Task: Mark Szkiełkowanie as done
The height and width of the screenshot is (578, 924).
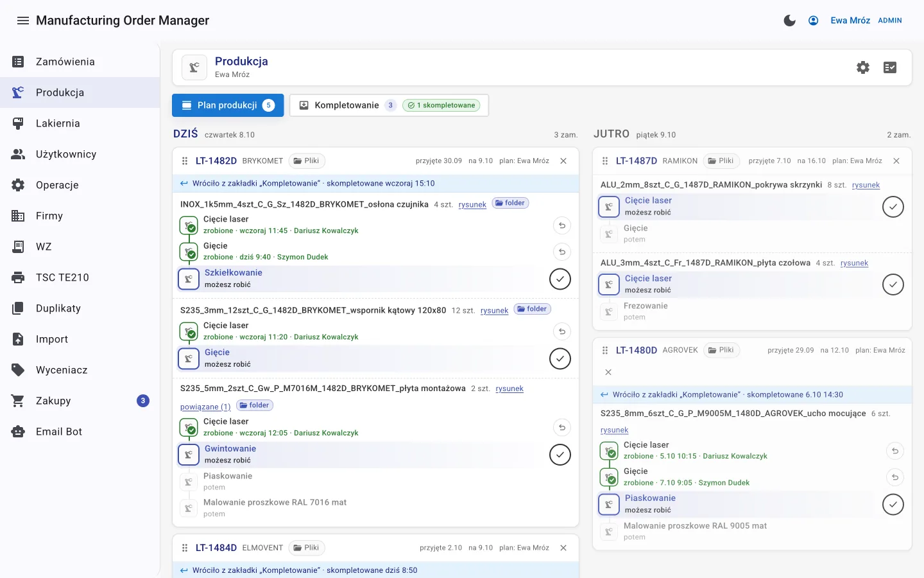Action: click(x=560, y=279)
